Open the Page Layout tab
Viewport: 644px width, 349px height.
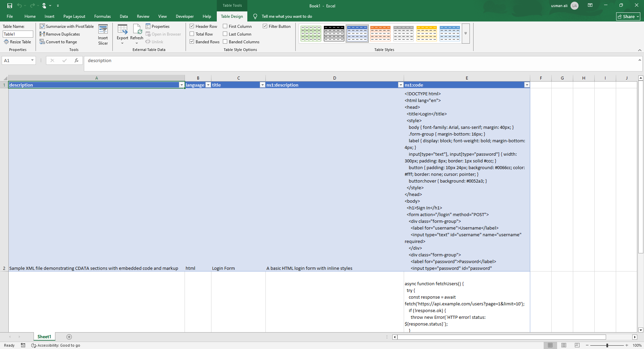coord(74,16)
